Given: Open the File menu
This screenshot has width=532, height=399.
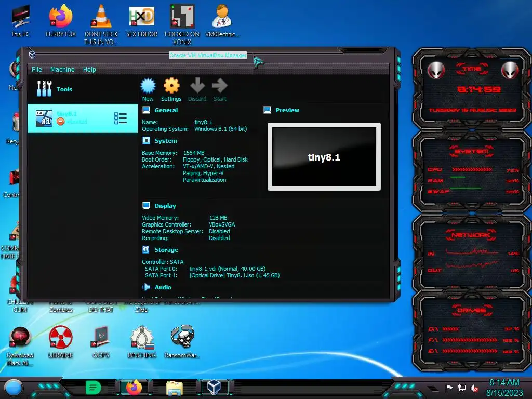Looking at the screenshot, I should click(x=37, y=69).
